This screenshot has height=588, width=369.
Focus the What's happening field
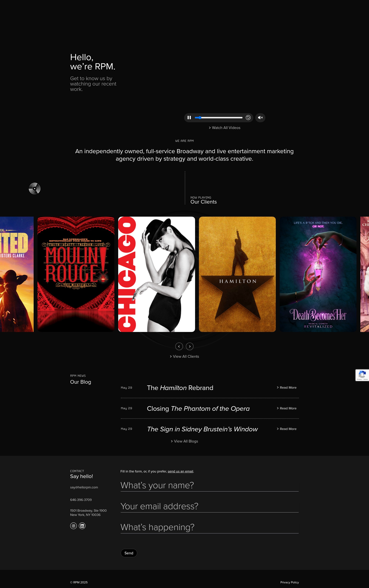point(209,527)
